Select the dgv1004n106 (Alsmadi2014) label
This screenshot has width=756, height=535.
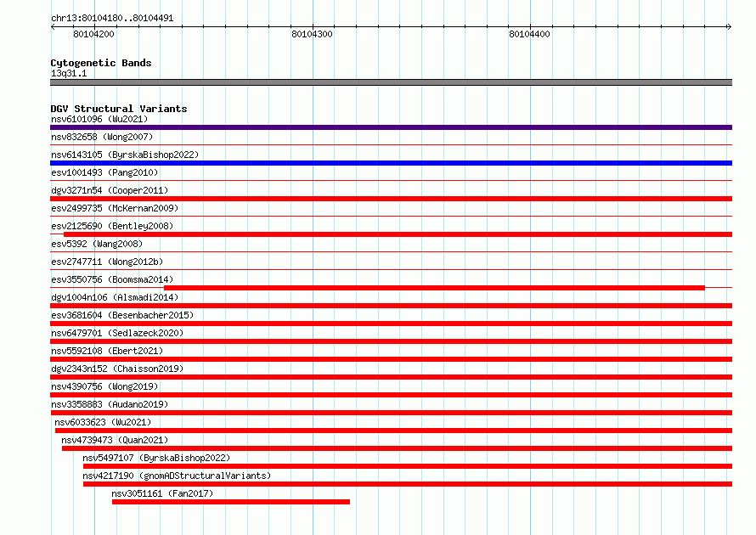[x=115, y=297]
